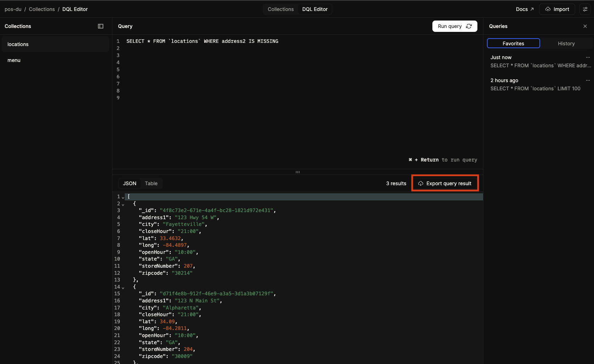The image size is (594, 364).
Task: Open options menu for the 2 hours ago query
Action: [588, 80]
